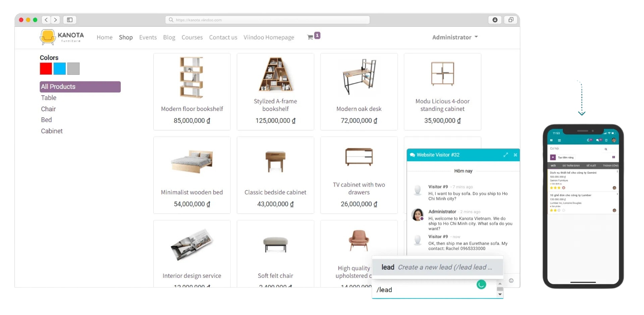Open the downloads icon in browser toolbar
Image resolution: width=644 pixels, height=315 pixels.
495,20
